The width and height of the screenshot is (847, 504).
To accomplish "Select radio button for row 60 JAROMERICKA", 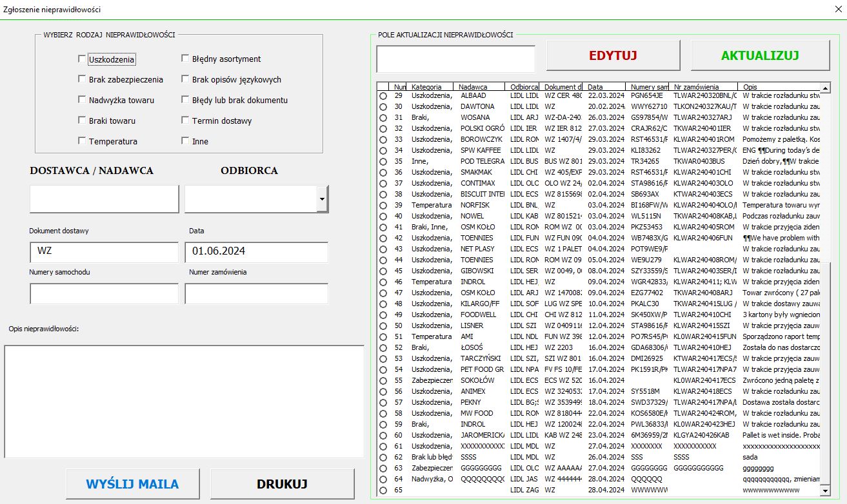I will [383, 436].
